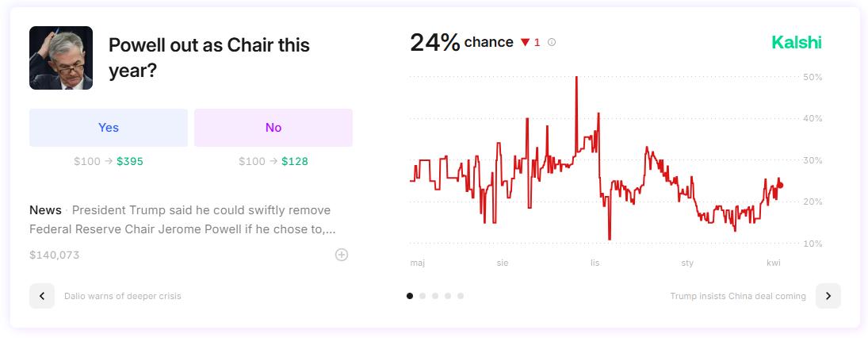The height and width of the screenshot is (338, 868).
Task: Click the plus circle icon
Action: [x=342, y=255]
